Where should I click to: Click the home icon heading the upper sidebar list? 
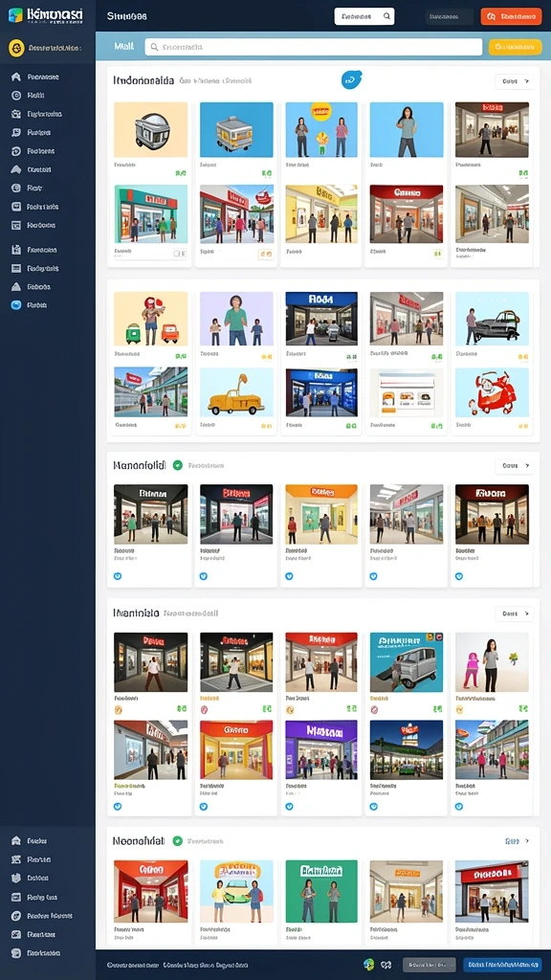[16, 77]
